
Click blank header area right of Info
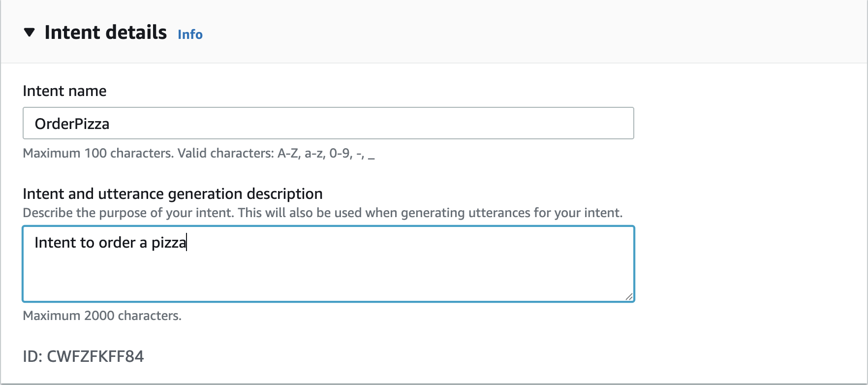492,32
